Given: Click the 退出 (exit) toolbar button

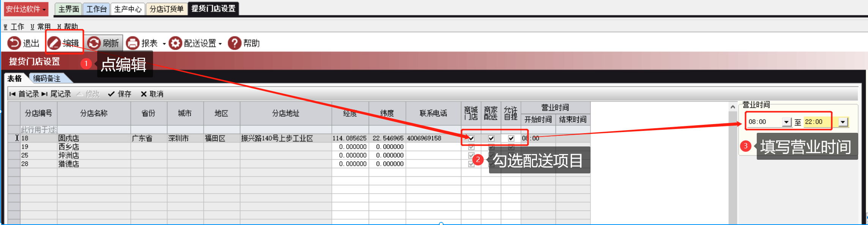Looking at the screenshot, I should [x=24, y=43].
